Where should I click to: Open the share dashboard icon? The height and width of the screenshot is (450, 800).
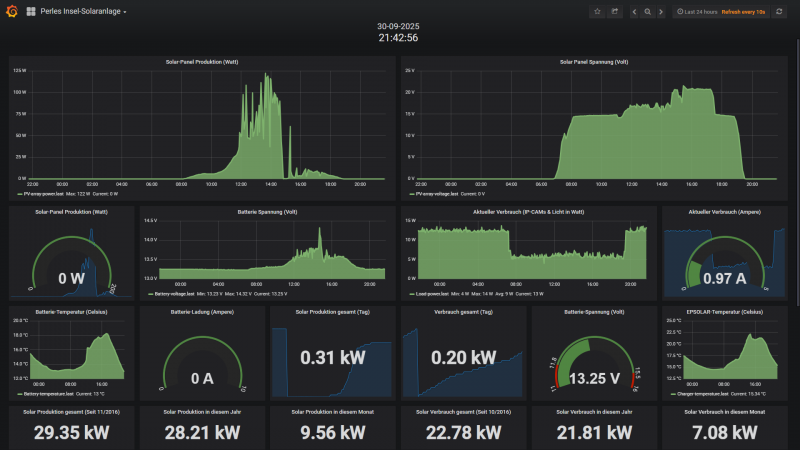pyautogui.click(x=615, y=12)
